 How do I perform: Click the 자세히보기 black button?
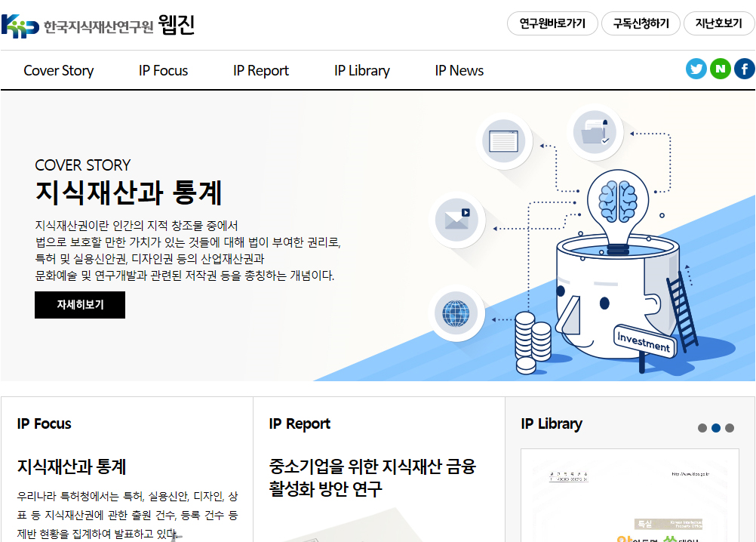point(80,305)
